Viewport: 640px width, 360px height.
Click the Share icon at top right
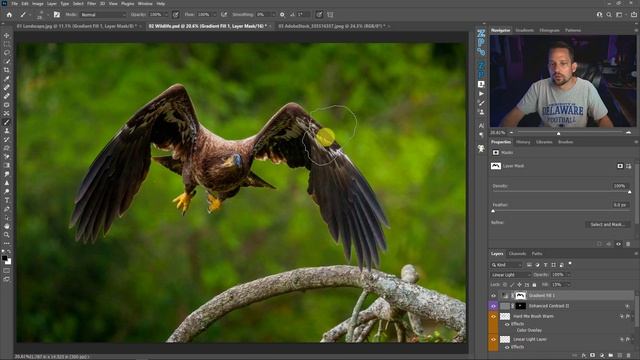pyautogui.click(x=633, y=15)
